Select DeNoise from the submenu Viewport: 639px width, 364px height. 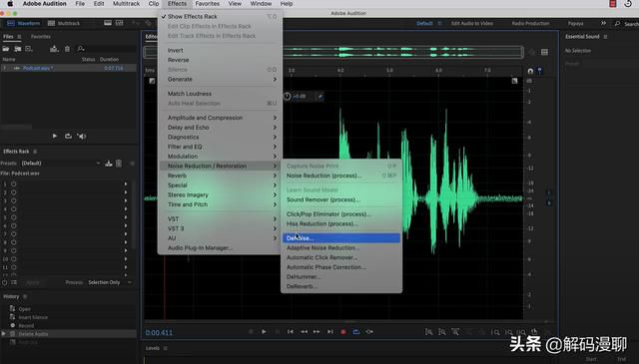(x=341, y=238)
